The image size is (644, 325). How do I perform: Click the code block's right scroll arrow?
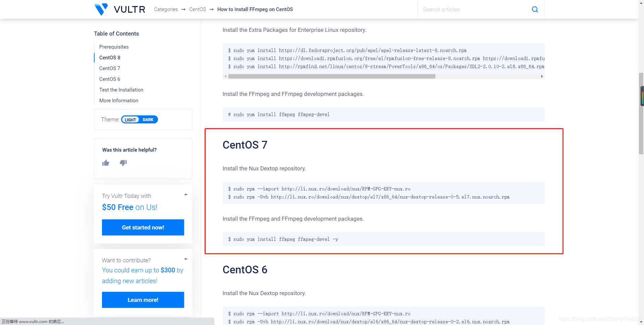pos(542,76)
